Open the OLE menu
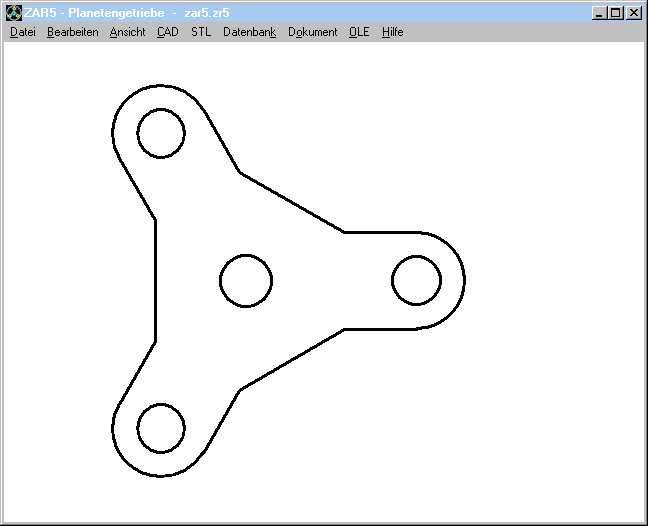Viewport: 648px width, 526px height. point(359,32)
